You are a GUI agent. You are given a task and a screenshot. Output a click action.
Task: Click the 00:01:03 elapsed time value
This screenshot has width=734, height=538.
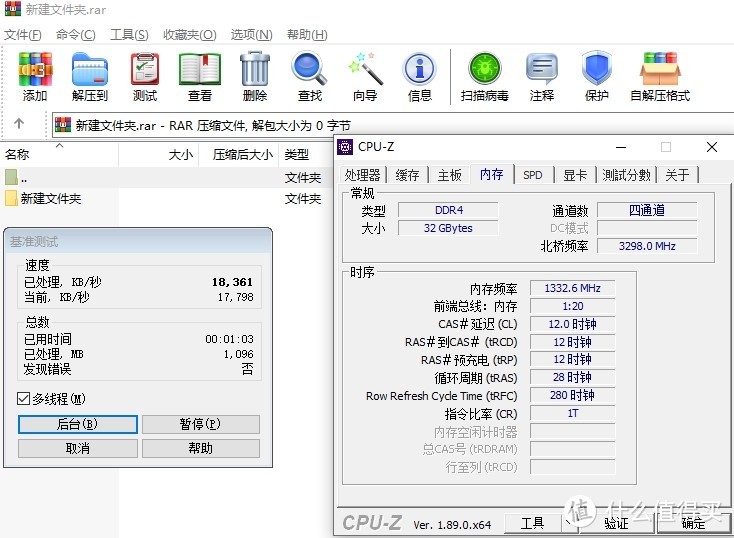[229, 339]
